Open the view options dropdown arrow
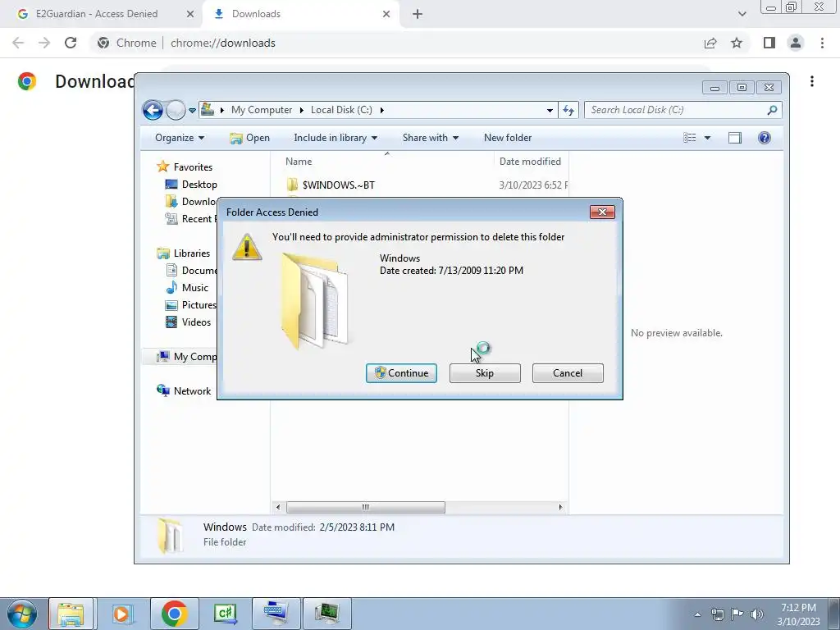Viewport: 840px width, 630px height. pyautogui.click(x=707, y=138)
